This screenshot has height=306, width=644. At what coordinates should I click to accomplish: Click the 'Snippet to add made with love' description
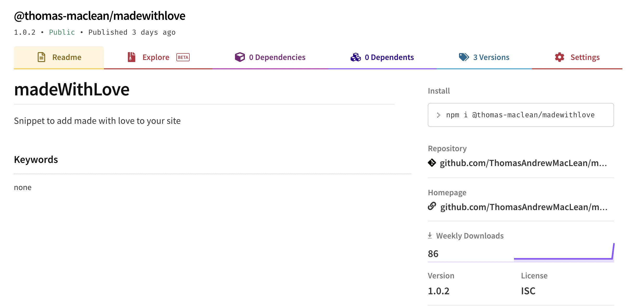point(97,121)
